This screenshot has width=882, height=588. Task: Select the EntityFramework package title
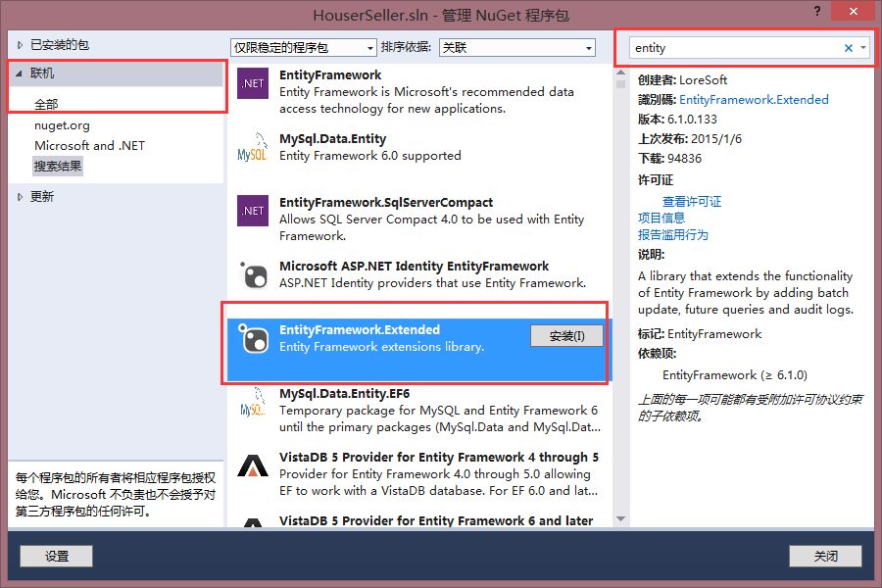point(330,75)
